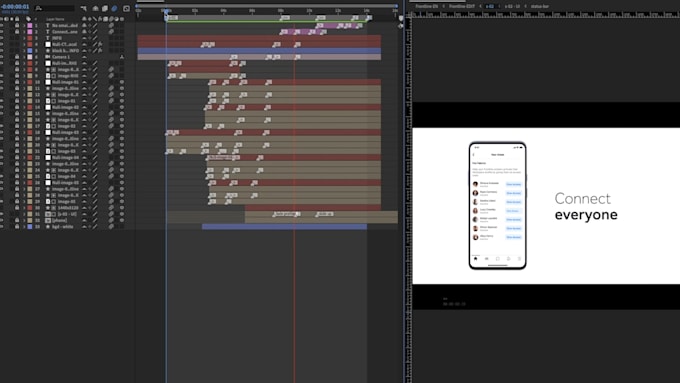Click the blue current-time indicator handle
The image size is (680, 383).
pos(166,12)
